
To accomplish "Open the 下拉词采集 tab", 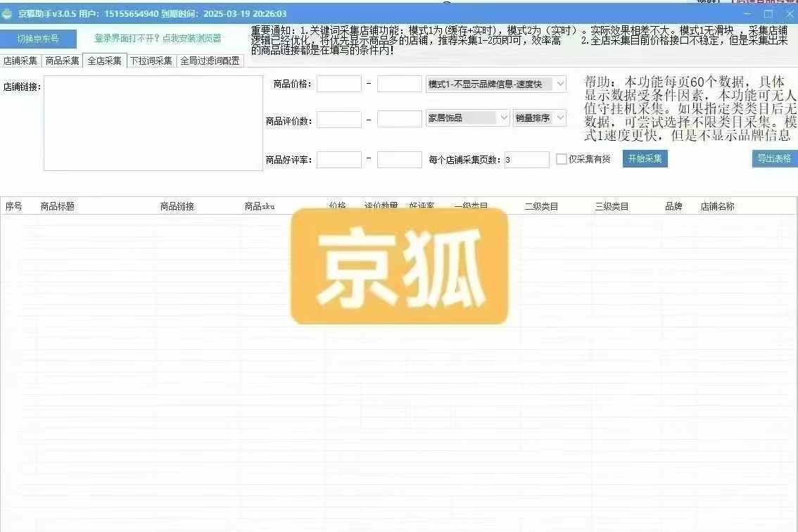I will 151,61.
